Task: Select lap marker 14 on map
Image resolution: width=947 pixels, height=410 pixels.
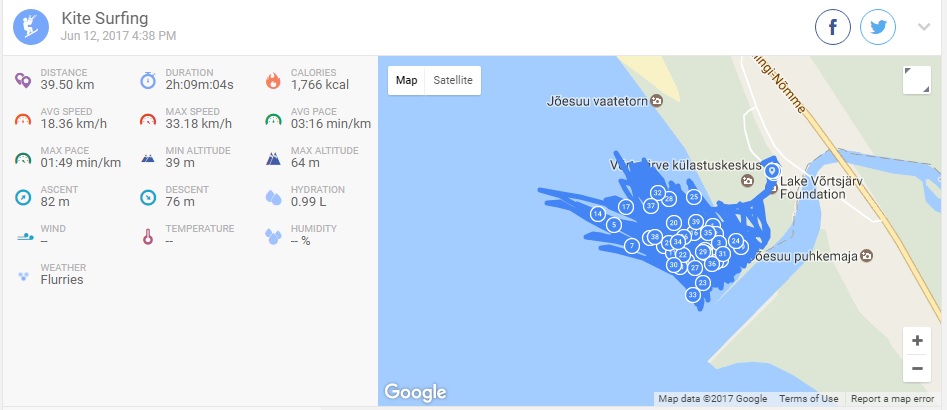Action: pyautogui.click(x=597, y=214)
